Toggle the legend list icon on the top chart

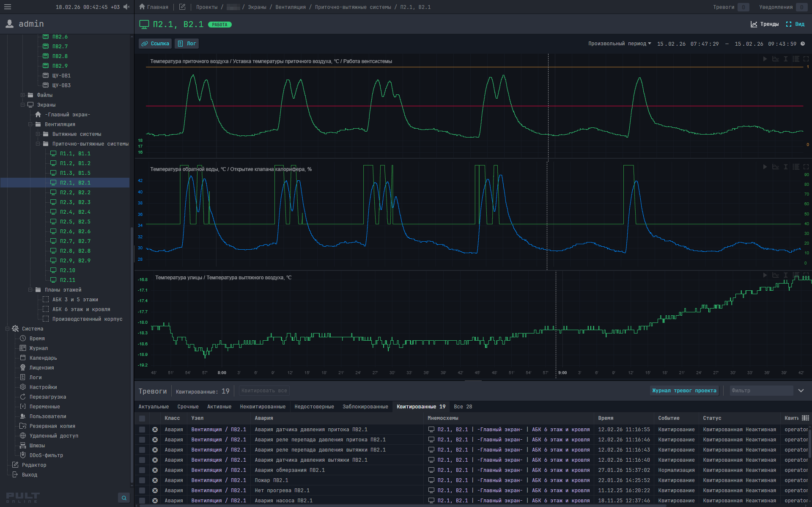[796, 59]
